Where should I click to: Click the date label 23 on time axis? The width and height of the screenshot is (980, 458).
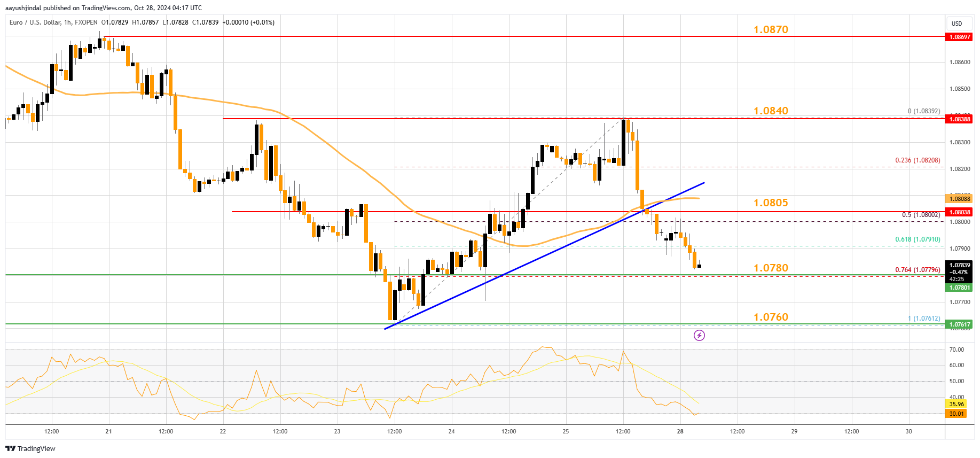(337, 431)
